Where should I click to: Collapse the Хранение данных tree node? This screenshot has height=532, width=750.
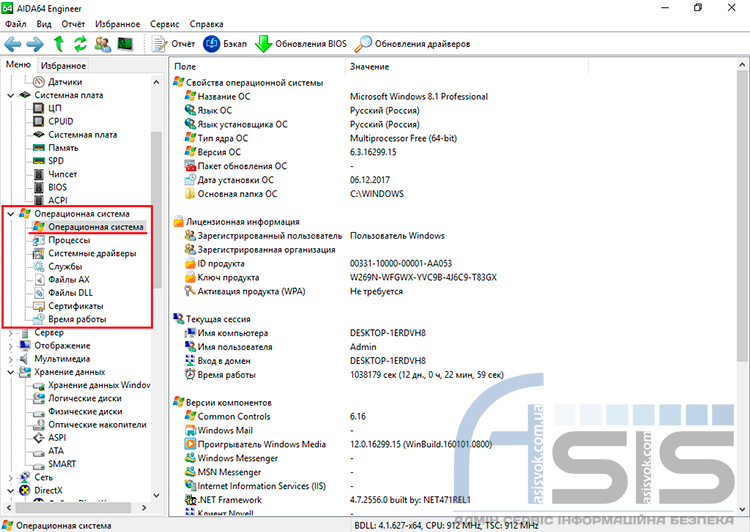coord(11,372)
